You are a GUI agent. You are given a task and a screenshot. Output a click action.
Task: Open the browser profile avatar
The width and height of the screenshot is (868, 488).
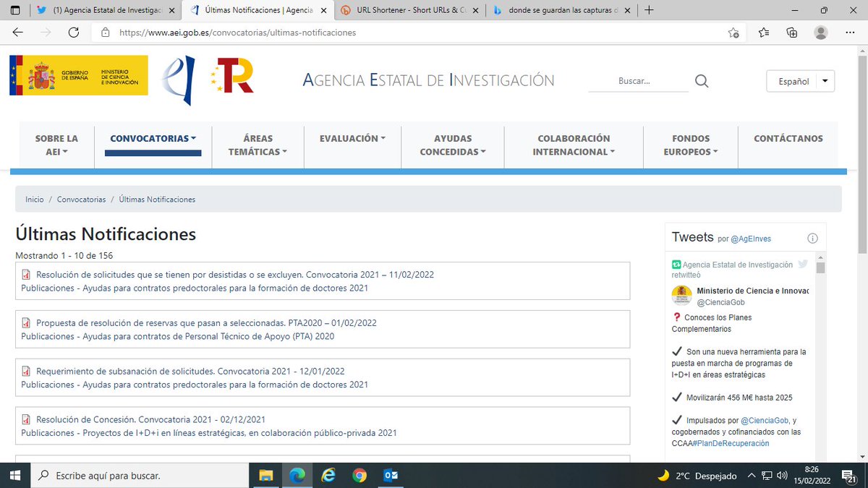click(820, 33)
